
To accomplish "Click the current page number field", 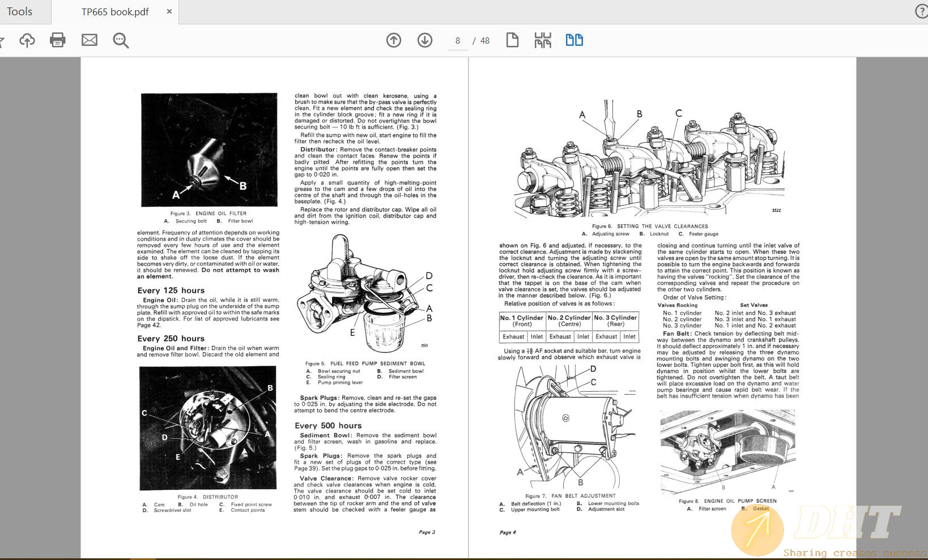I will click(458, 41).
